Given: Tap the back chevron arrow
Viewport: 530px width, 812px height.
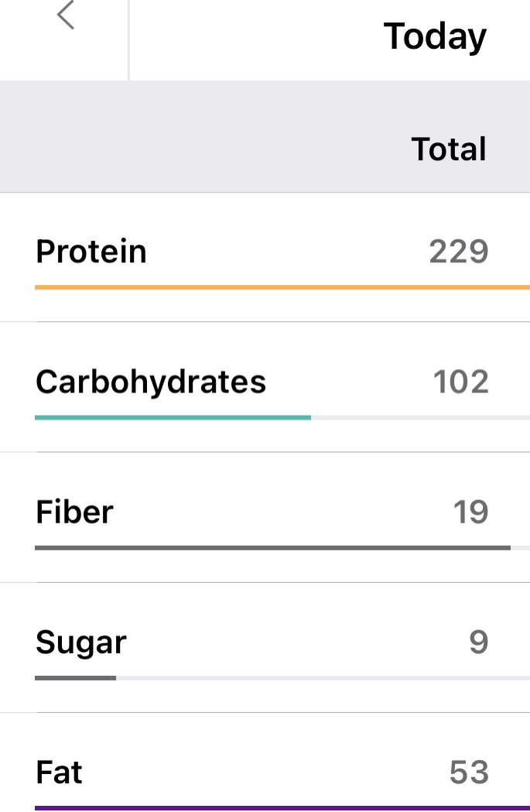Looking at the screenshot, I should (66, 16).
